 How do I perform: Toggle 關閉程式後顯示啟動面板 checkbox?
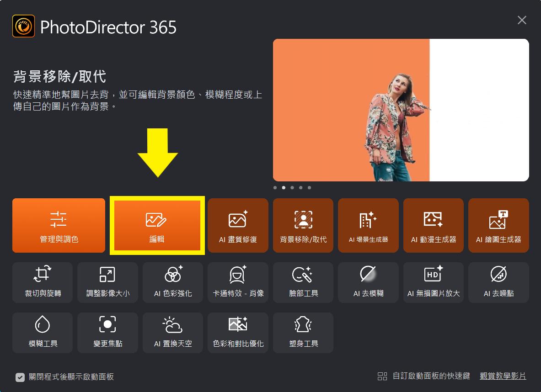20,377
